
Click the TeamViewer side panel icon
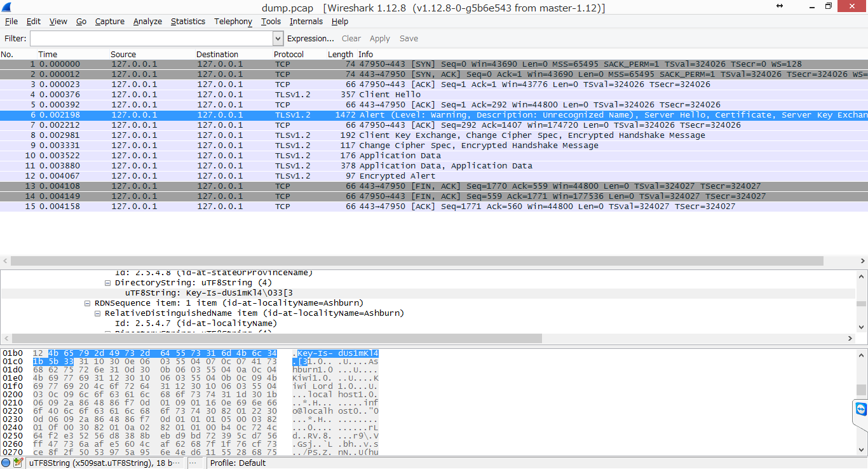point(861,409)
